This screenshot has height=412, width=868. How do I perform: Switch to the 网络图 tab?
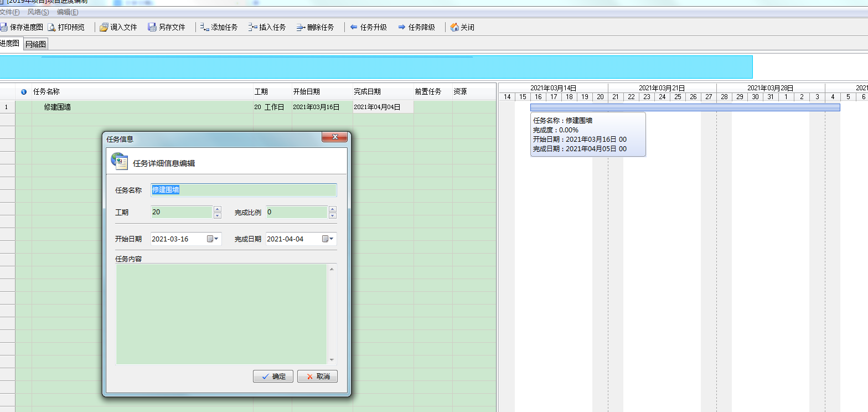[36, 44]
